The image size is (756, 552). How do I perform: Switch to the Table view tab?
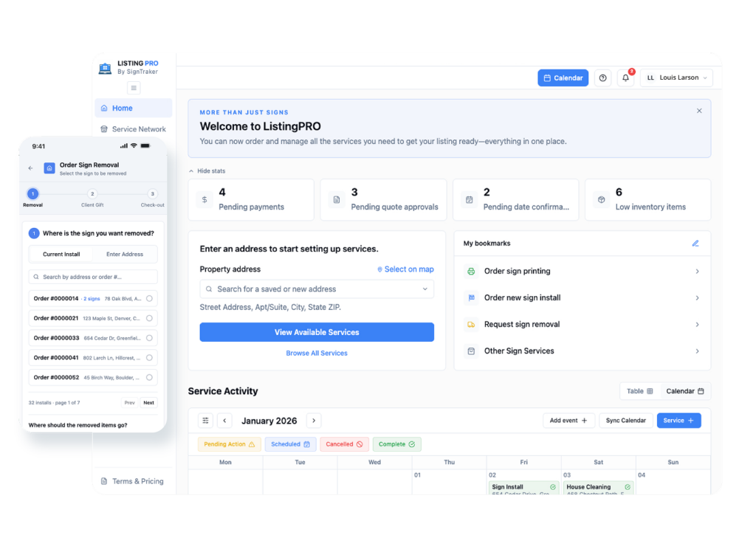640,391
